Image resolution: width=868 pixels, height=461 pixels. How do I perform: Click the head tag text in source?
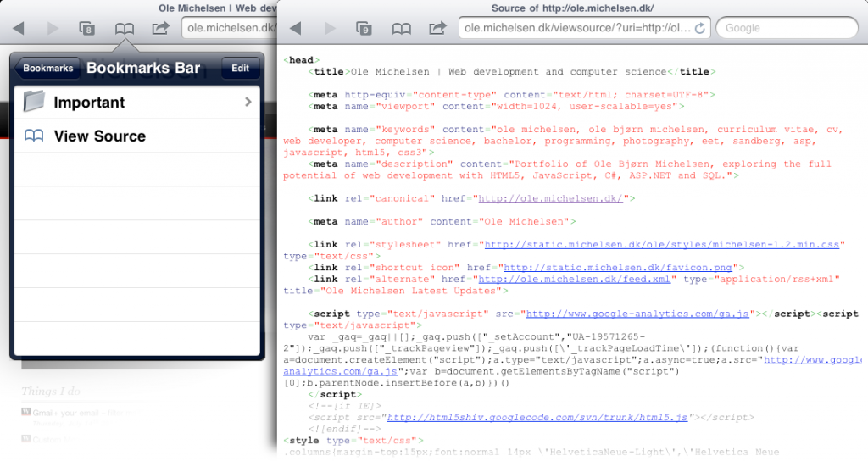click(301, 60)
